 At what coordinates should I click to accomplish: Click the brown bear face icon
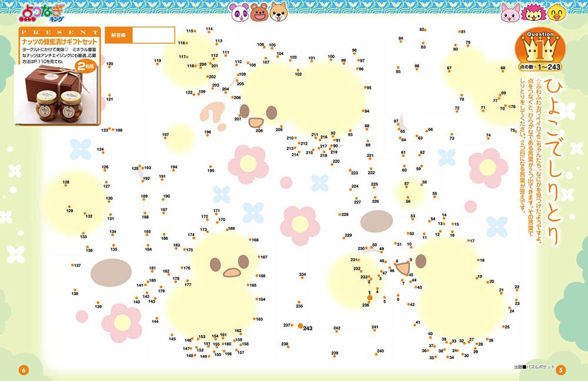tap(259, 12)
